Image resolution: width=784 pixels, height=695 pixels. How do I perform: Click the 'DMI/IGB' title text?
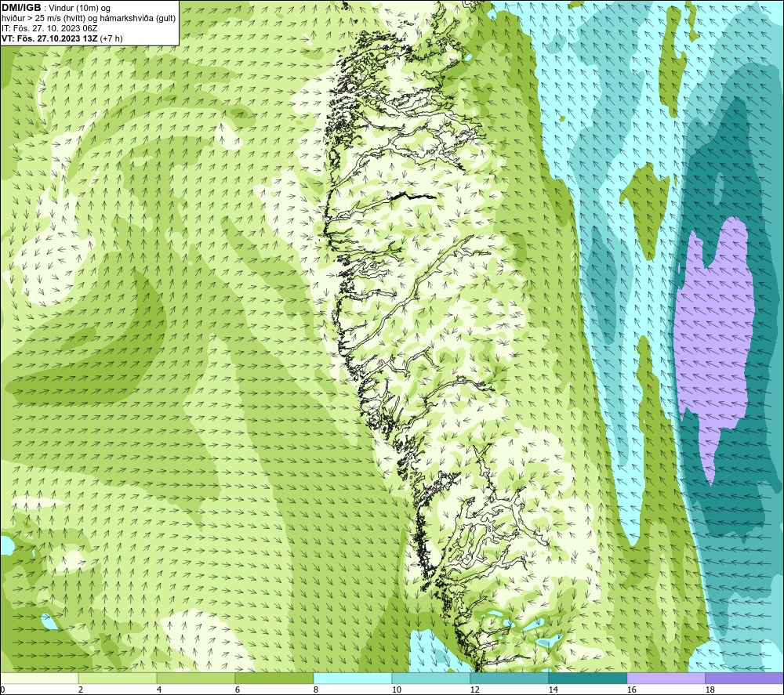(x=21, y=8)
